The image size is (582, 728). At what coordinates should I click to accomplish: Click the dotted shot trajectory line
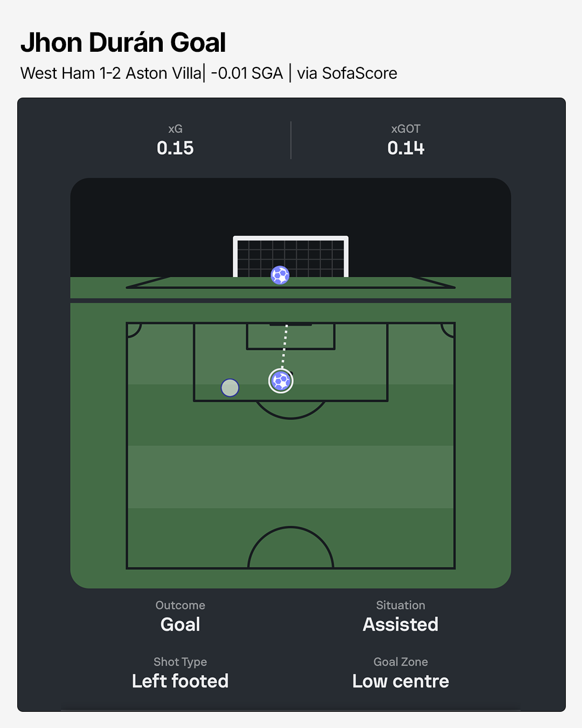(x=285, y=346)
